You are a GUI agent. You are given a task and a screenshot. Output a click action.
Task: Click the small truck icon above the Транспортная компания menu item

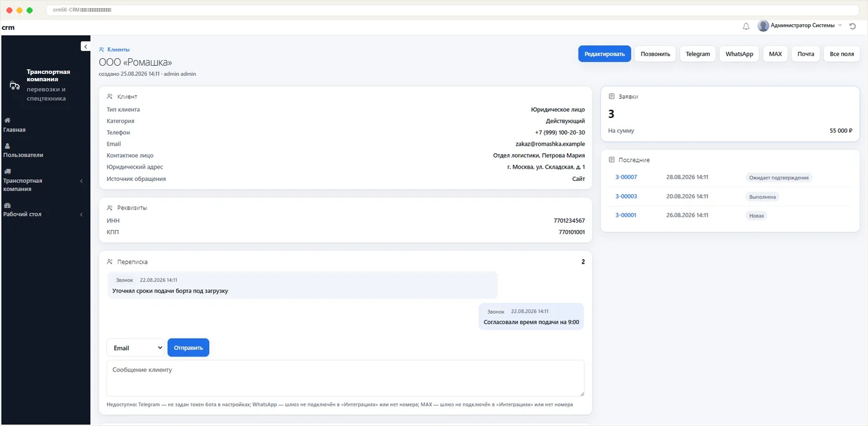(7, 171)
